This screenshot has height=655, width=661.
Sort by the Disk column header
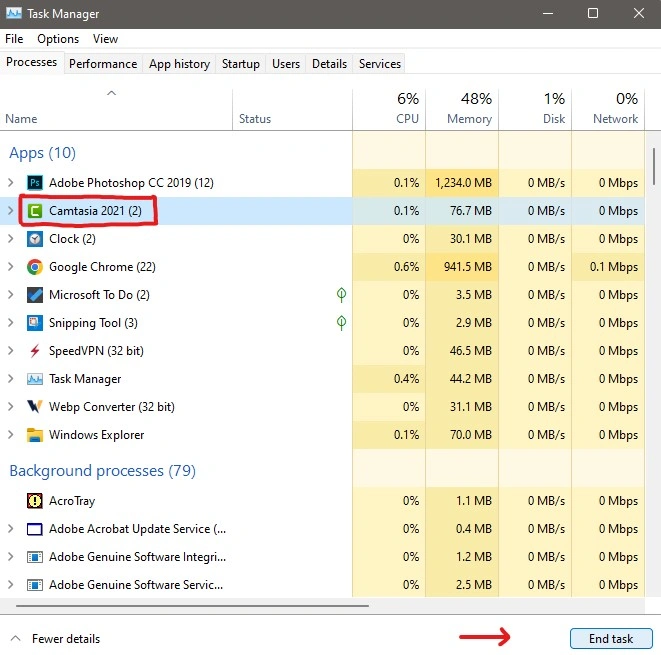click(x=535, y=110)
